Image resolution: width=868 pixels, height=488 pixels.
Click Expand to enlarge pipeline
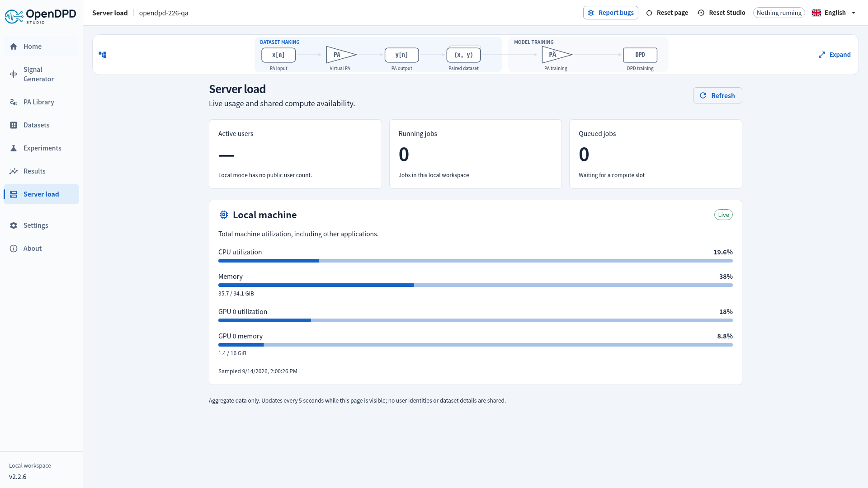coord(835,55)
